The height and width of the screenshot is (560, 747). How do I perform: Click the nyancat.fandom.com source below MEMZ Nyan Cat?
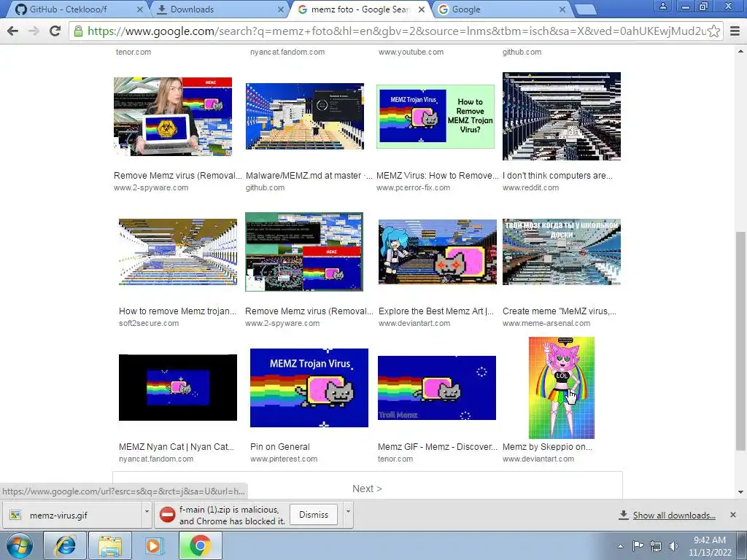tap(156, 459)
